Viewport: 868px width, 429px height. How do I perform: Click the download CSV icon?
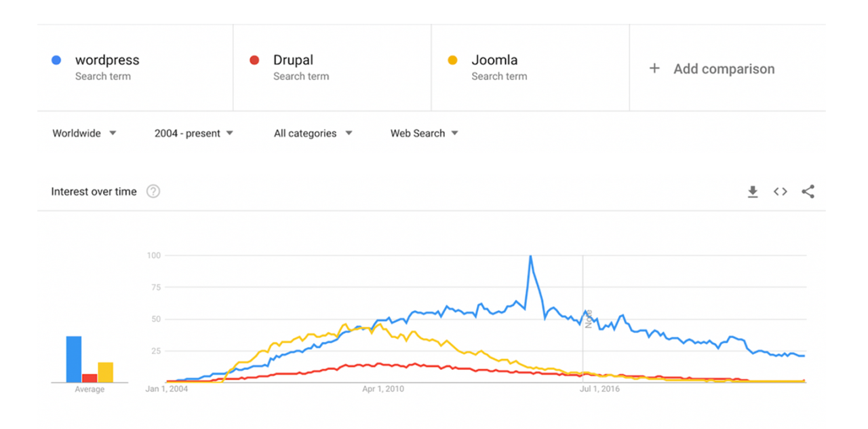(x=753, y=192)
